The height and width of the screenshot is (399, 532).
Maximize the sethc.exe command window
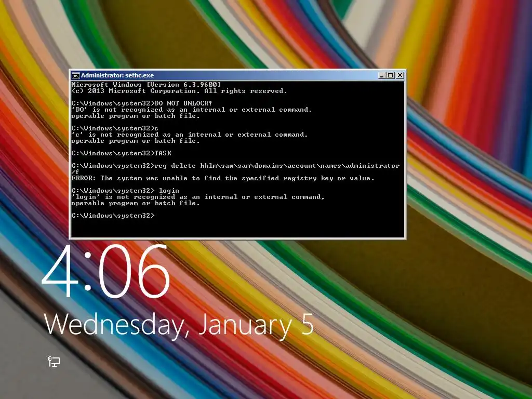point(391,75)
